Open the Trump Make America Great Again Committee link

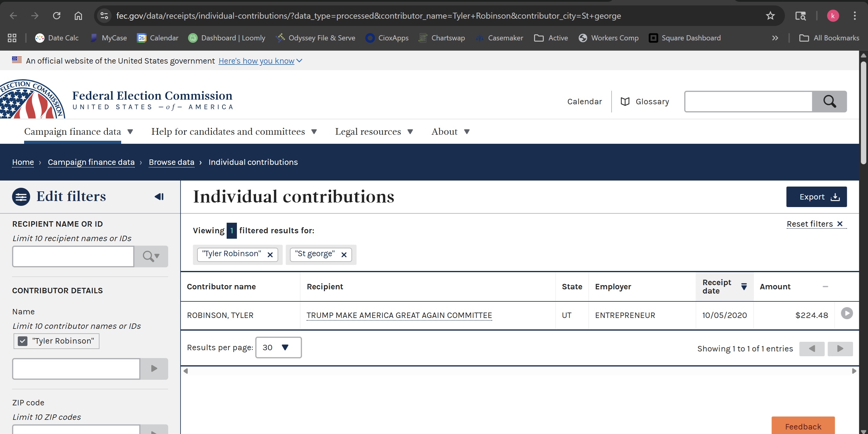point(399,315)
